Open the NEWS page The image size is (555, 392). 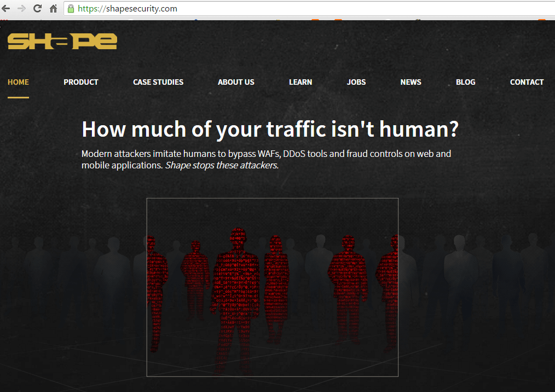411,82
